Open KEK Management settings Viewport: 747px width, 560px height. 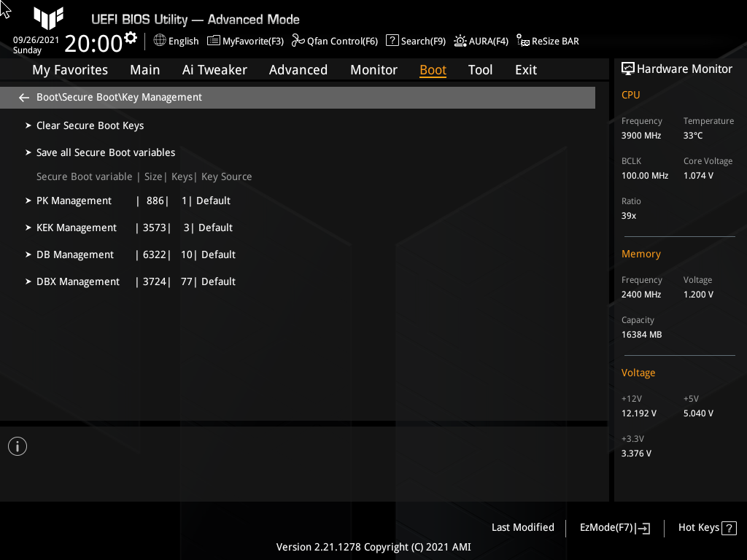click(x=76, y=227)
